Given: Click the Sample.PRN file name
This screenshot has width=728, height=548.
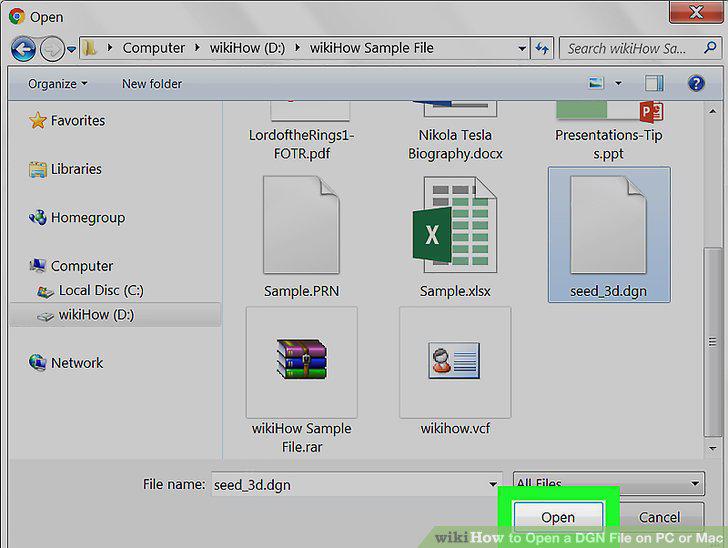Looking at the screenshot, I should pos(301,291).
